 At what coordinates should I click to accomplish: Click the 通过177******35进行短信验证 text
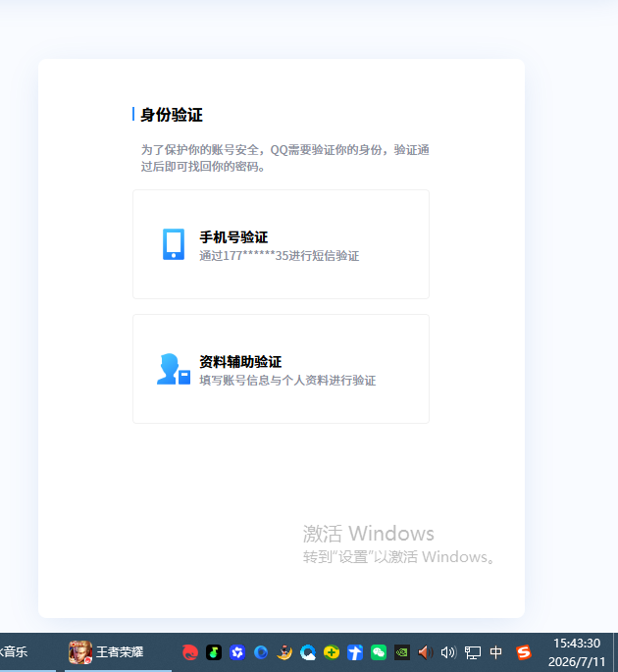279,256
